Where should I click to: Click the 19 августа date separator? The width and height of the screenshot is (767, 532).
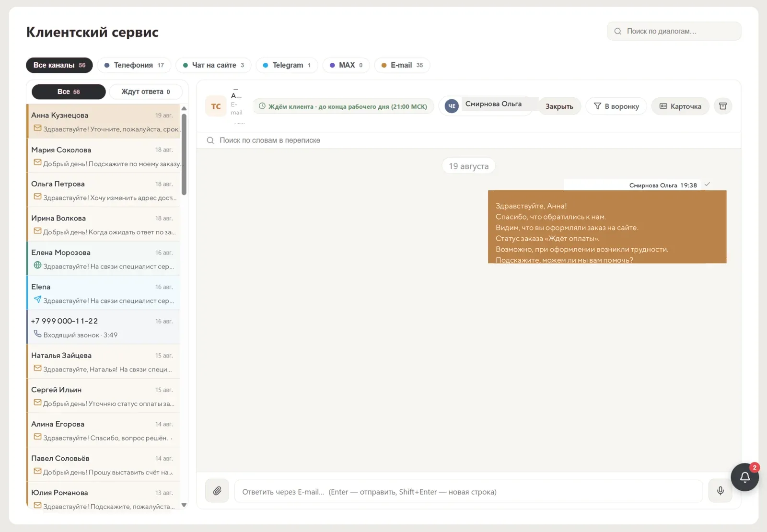tap(468, 166)
